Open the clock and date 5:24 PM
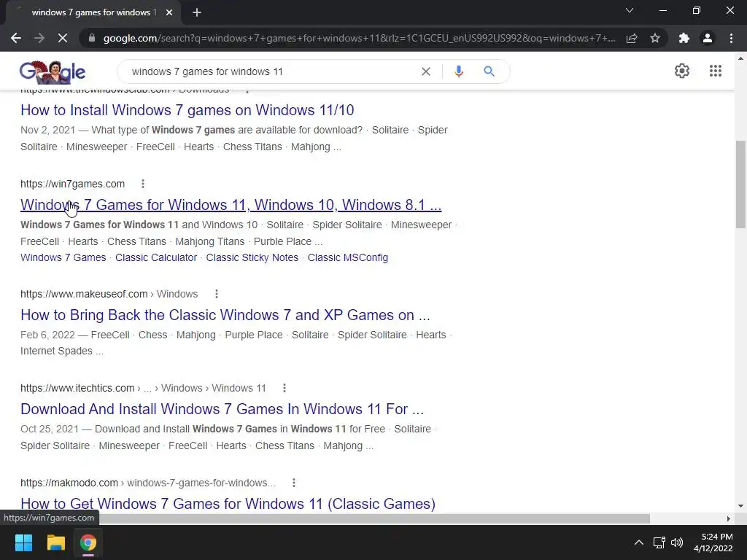747x560 pixels. [x=713, y=542]
